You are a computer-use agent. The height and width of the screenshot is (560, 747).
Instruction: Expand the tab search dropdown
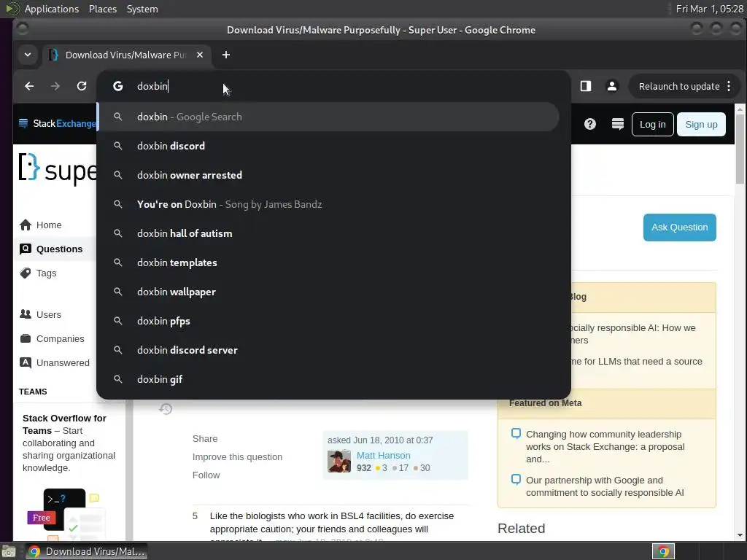pos(28,55)
